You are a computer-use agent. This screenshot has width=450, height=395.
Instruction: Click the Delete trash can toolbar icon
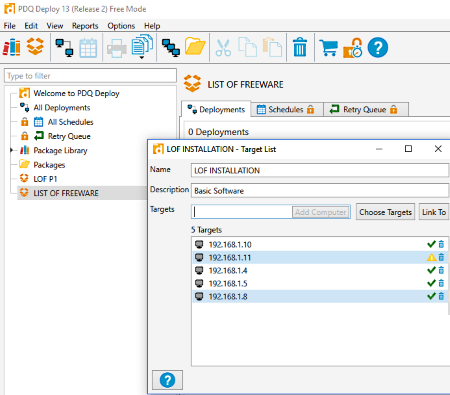pos(300,47)
